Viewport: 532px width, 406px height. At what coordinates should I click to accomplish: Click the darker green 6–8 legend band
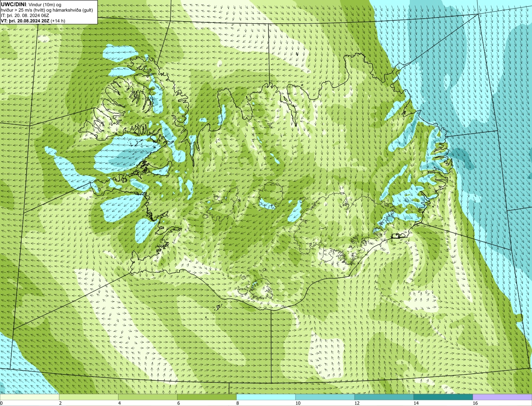[207, 397]
